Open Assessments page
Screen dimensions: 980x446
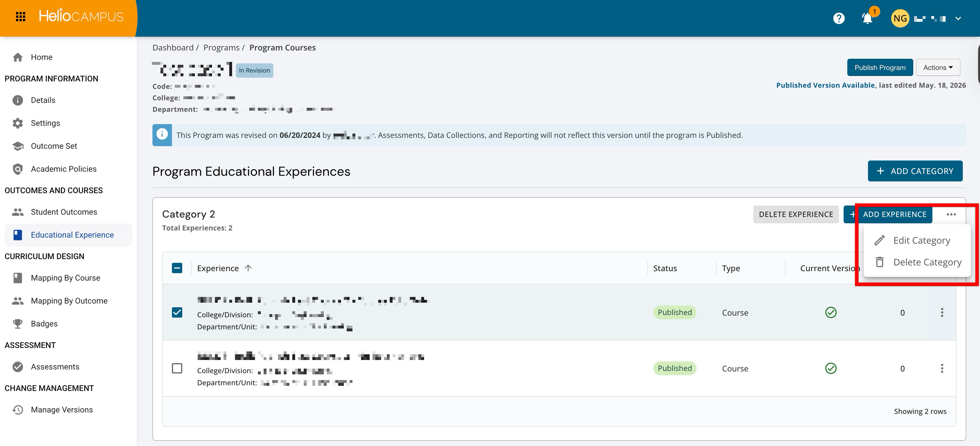coord(55,367)
